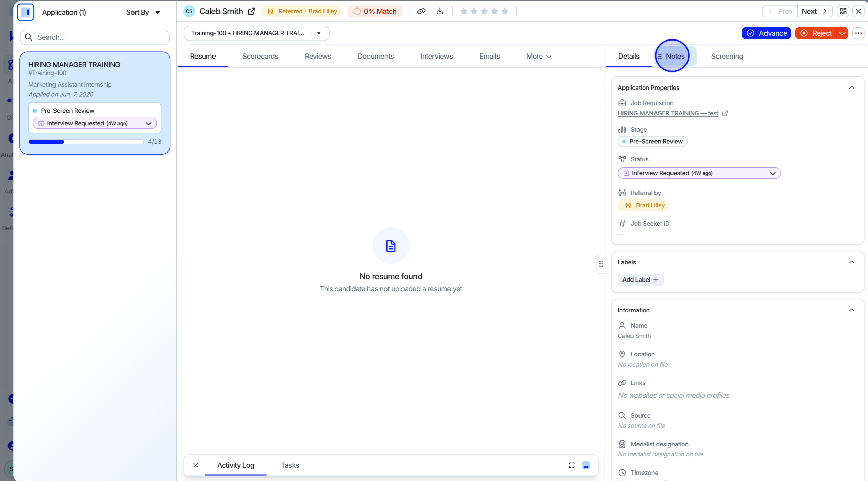Collapse the Information section
The height and width of the screenshot is (481, 868).
click(851, 310)
